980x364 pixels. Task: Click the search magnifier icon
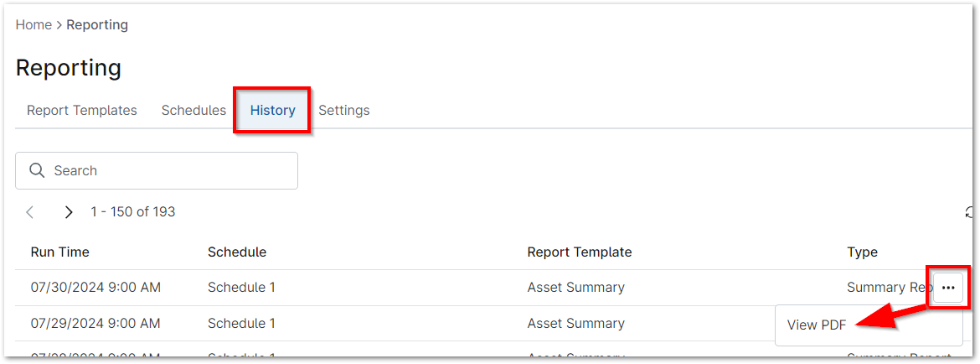36,170
